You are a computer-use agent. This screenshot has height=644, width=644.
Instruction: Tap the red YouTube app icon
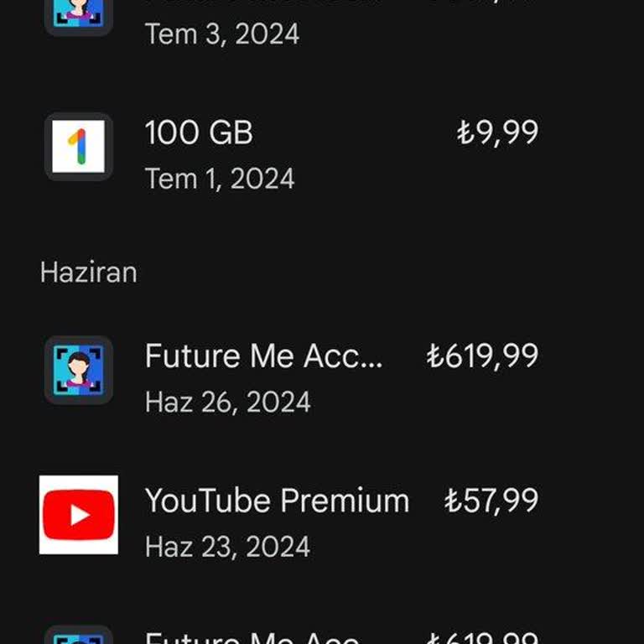coord(79,515)
